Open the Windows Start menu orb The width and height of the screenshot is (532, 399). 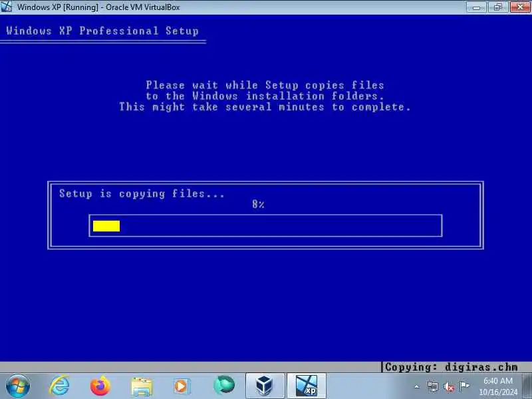click(18, 386)
